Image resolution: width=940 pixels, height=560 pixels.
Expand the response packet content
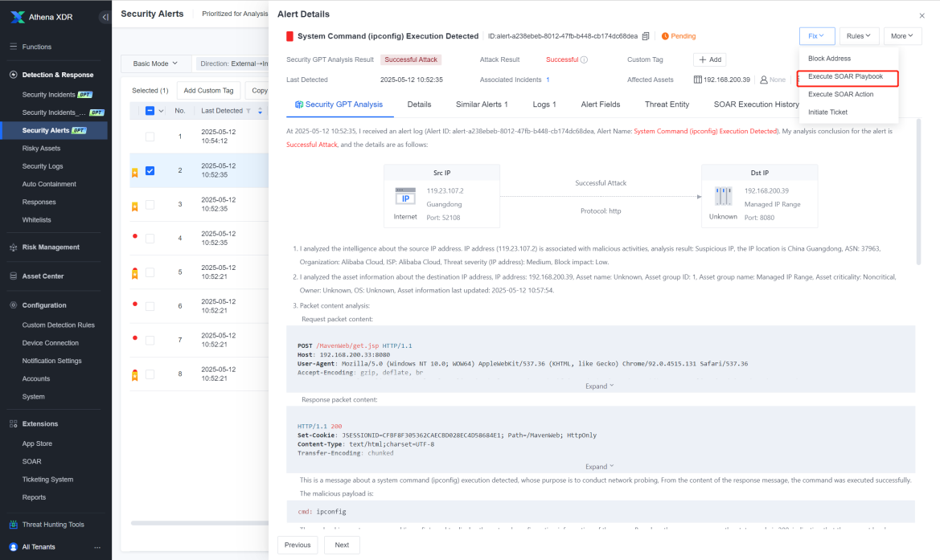[600, 467]
